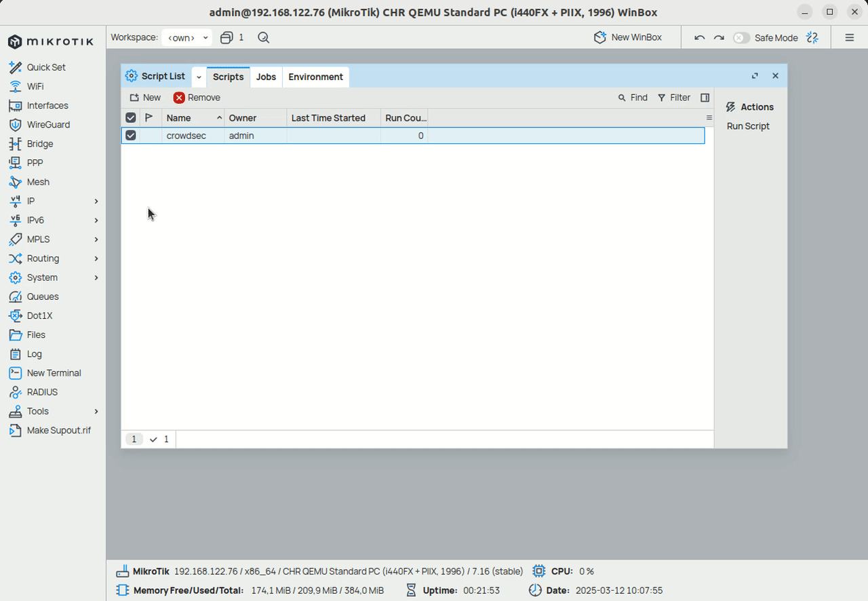The width and height of the screenshot is (868, 601).
Task: Open New Terminal from sidebar
Action: click(x=54, y=373)
